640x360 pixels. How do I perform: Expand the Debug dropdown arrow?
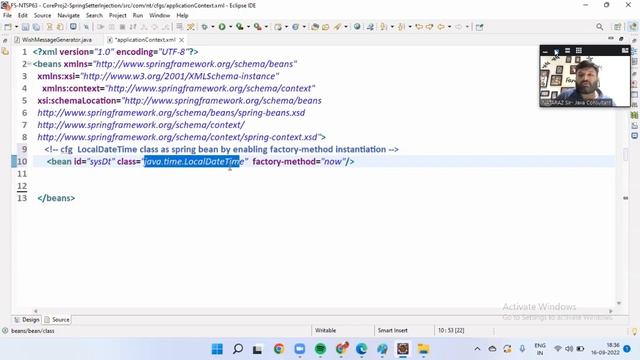pos(213,27)
